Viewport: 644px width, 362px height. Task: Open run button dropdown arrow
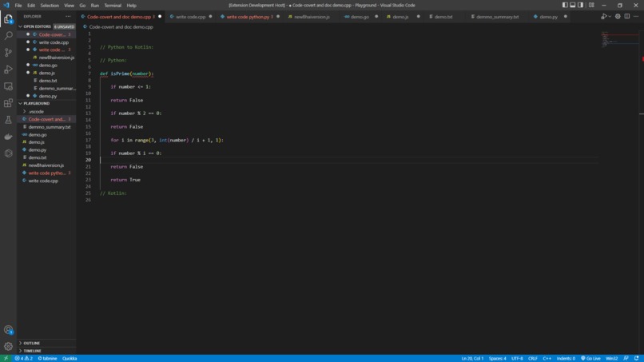pyautogui.click(x=610, y=17)
